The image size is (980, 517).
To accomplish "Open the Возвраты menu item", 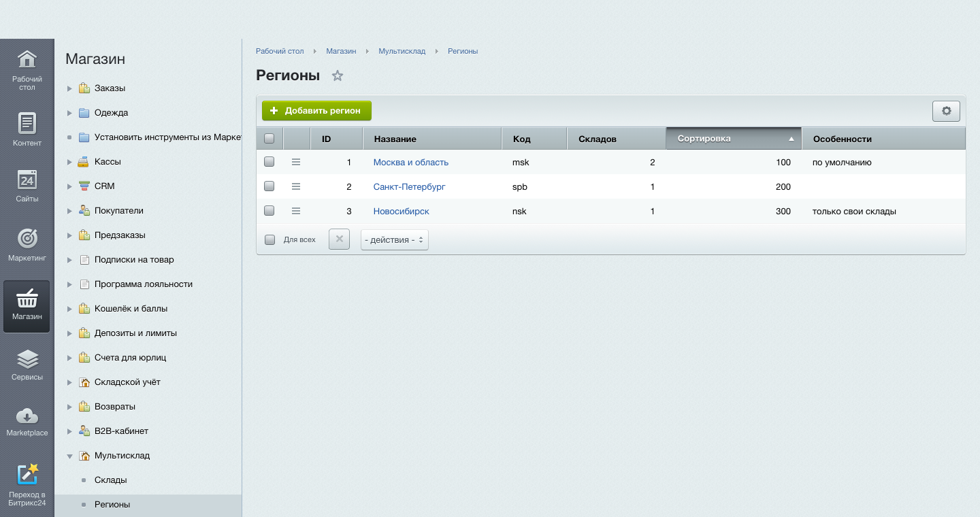I will 115,407.
